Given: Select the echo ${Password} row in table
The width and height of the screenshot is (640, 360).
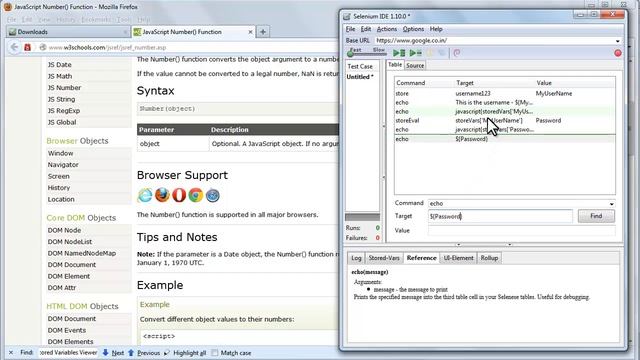Looking at the screenshot, I should pyautogui.click(x=504, y=139).
